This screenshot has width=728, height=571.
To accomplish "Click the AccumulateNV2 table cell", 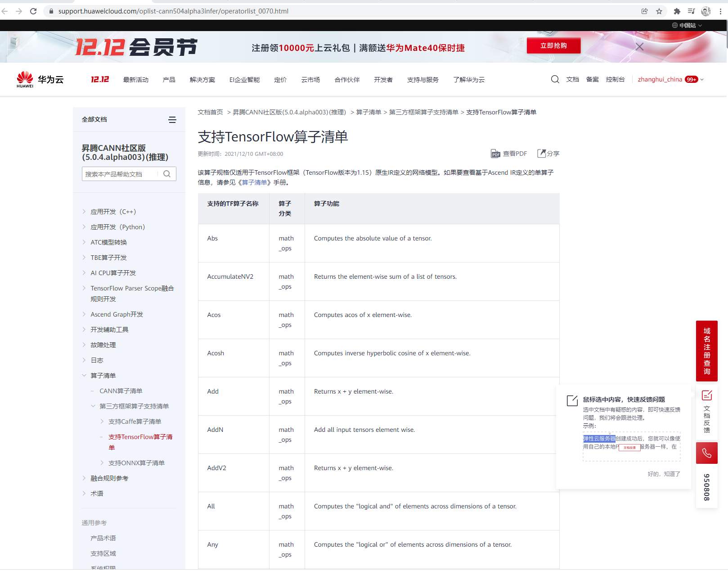I will pos(234,281).
